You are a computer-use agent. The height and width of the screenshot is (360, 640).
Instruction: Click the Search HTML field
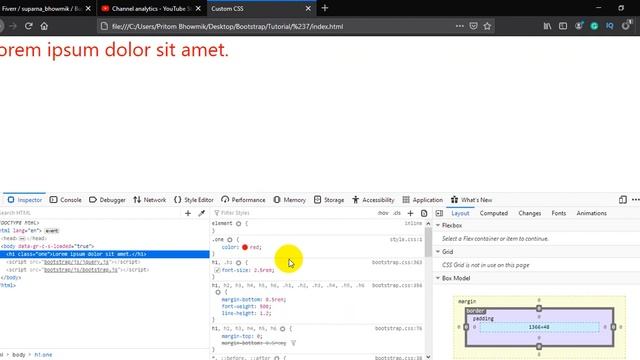[x=90, y=213]
